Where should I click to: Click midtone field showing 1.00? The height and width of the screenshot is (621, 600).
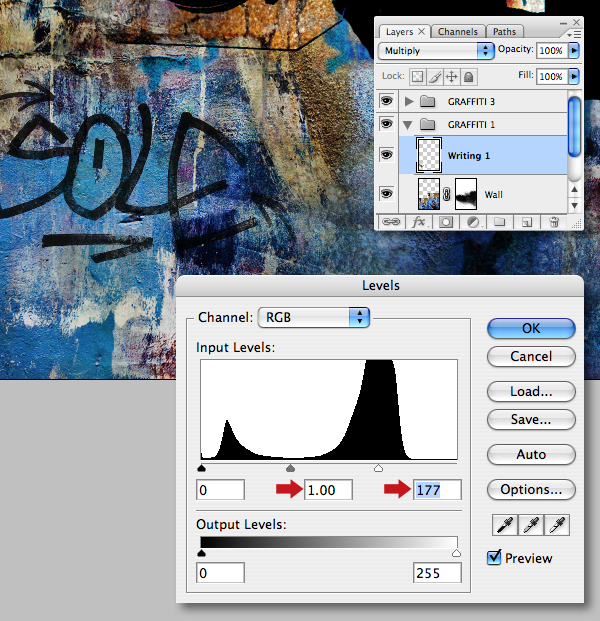(x=328, y=490)
